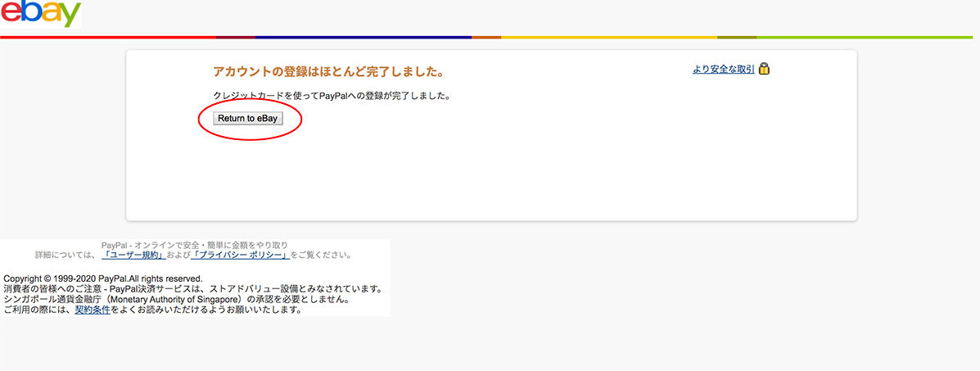
Task: Follow the プライバシー ポリシー link
Action: (240, 256)
